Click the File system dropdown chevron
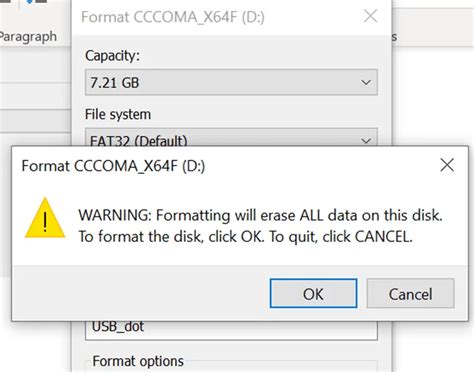Screen dimensions: 474x372 [x=366, y=141]
